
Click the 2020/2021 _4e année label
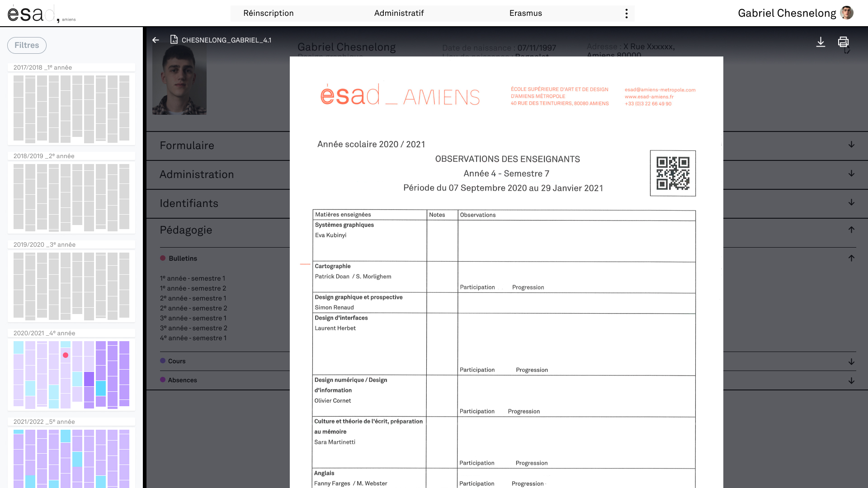(x=44, y=333)
